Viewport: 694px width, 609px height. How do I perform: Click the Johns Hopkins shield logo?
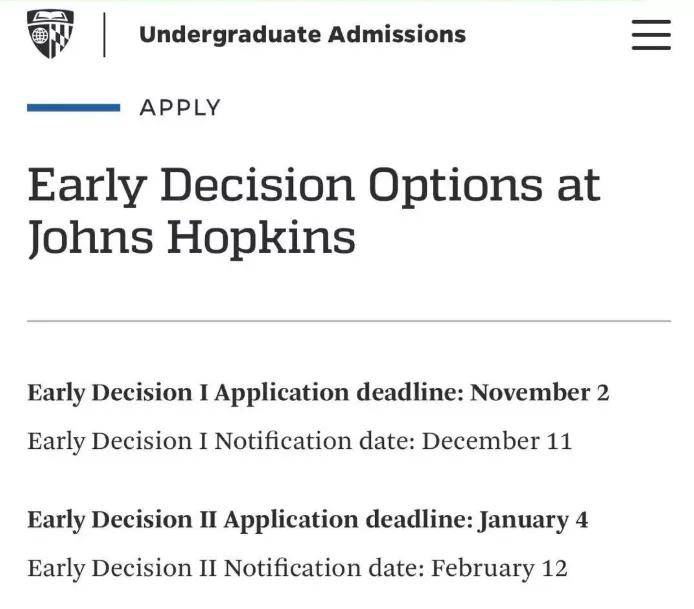tap(50, 34)
